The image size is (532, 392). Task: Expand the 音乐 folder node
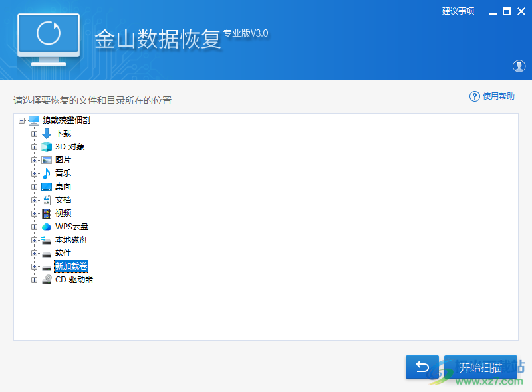(x=34, y=173)
